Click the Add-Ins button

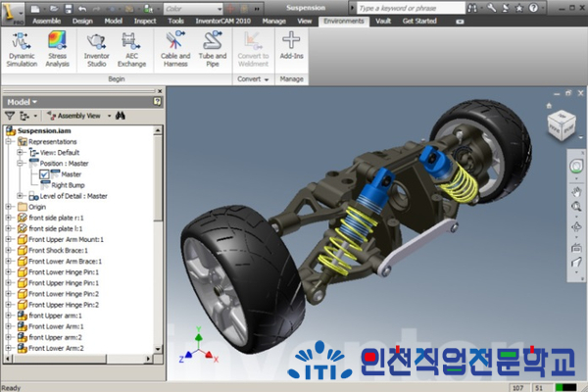coord(291,46)
